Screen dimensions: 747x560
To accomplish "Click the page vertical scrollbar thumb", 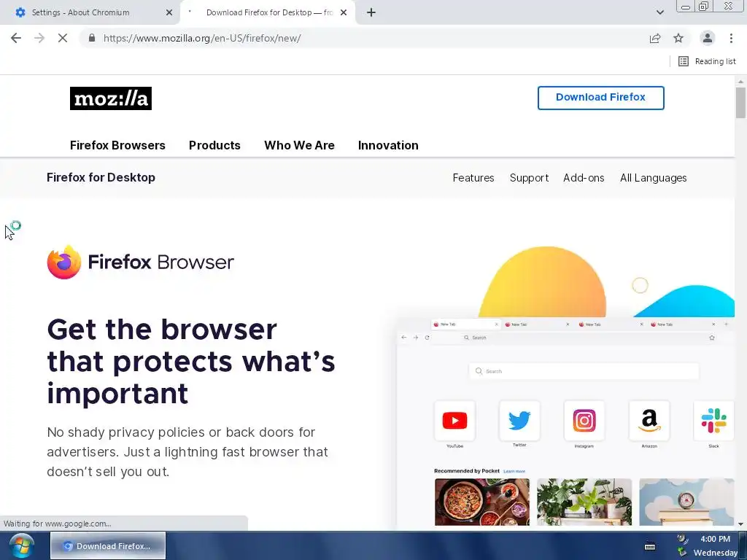I will (x=740, y=102).
